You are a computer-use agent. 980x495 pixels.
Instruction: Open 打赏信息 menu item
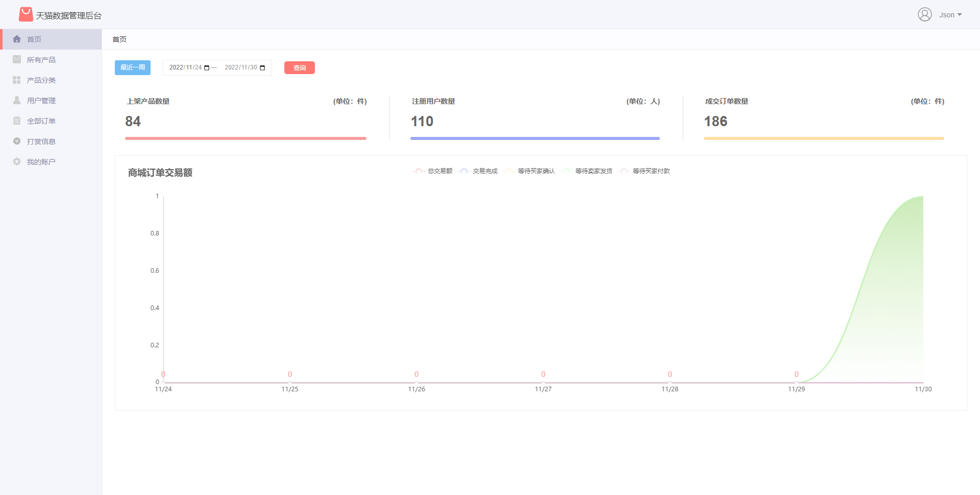[51, 142]
